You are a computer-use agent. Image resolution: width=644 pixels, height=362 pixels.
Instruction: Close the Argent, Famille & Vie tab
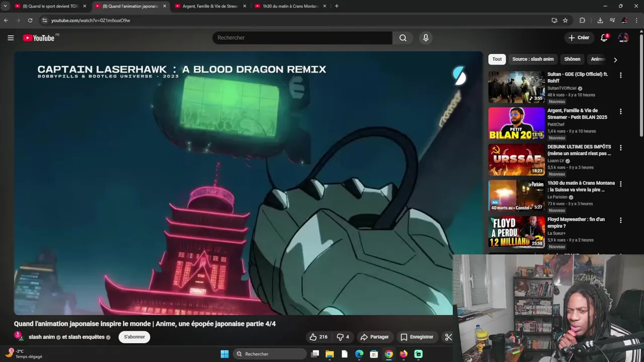(x=245, y=6)
